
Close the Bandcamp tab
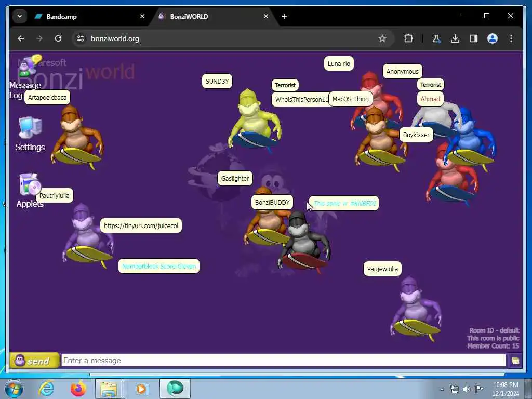142,16
